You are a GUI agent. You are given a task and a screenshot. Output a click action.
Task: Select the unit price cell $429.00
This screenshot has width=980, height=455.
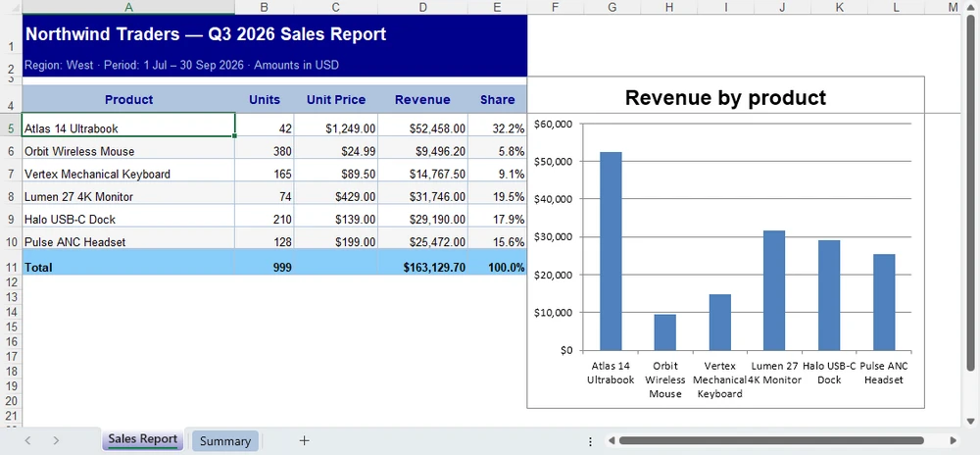[336, 193]
